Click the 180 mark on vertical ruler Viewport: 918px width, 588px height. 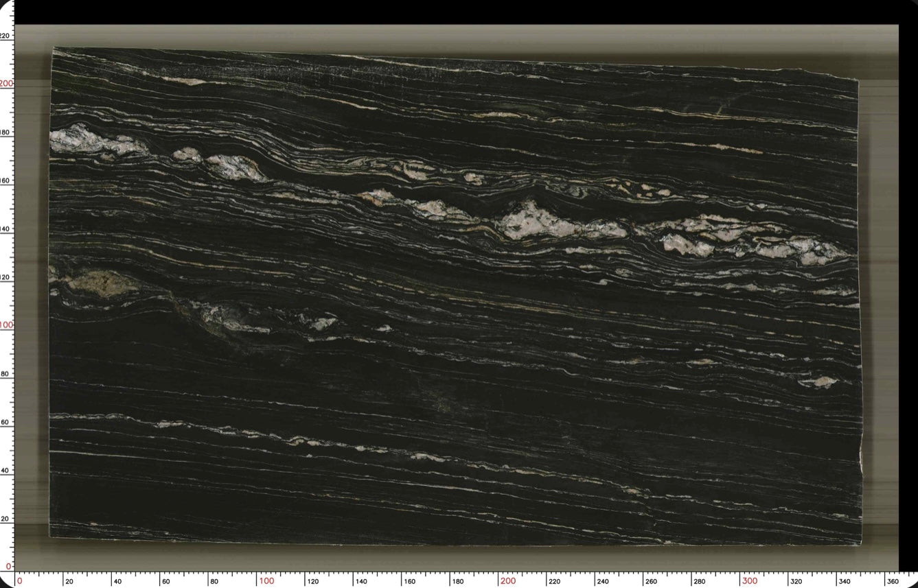tap(5, 132)
